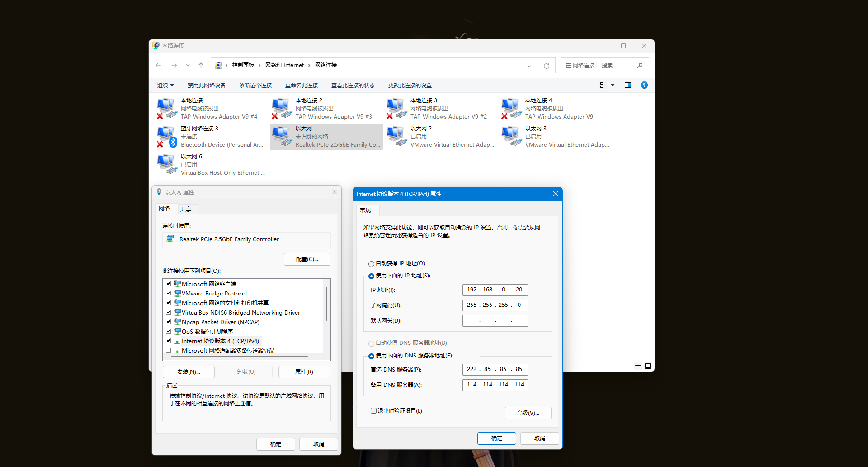Go up one level with up arrow
Screen dimensions: 868x467
pyautogui.click(x=201, y=65)
